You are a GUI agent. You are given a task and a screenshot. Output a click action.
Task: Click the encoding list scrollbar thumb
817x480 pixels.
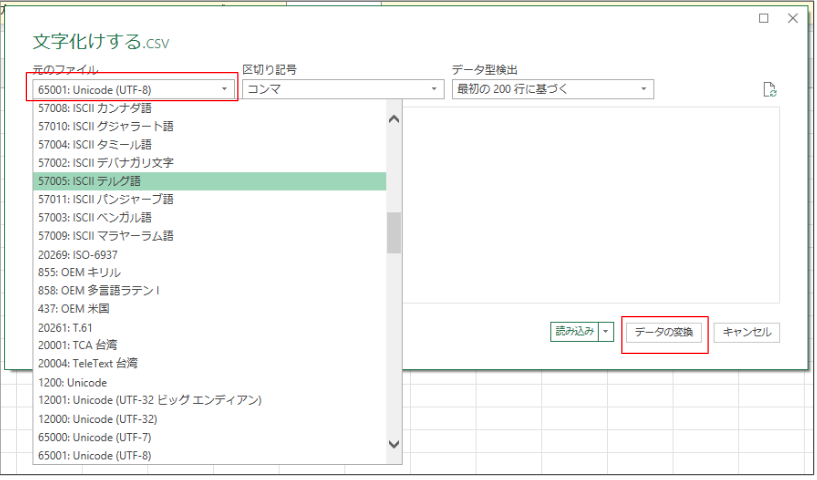(394, 232)
